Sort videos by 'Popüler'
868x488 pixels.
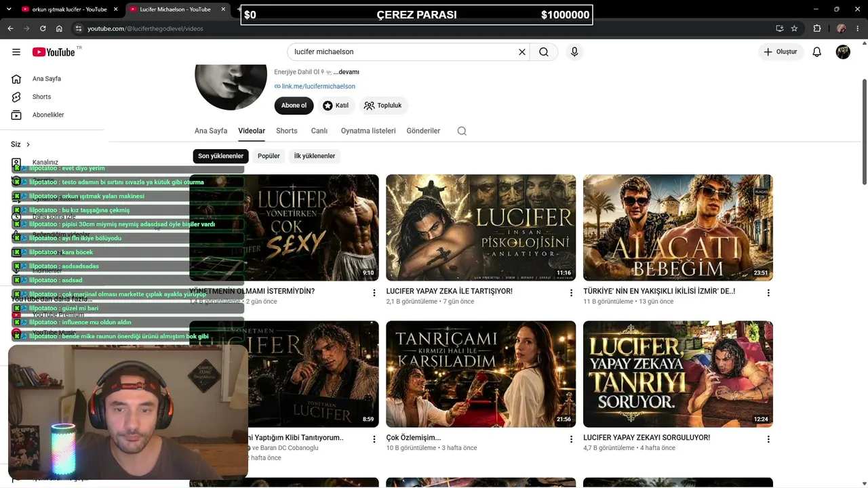coord(269,156)
